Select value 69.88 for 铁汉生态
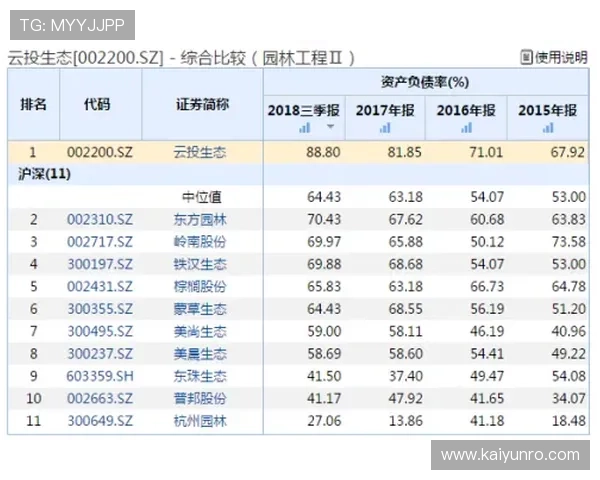This screenshot has width=600, height=480. (x=324, y=264)
